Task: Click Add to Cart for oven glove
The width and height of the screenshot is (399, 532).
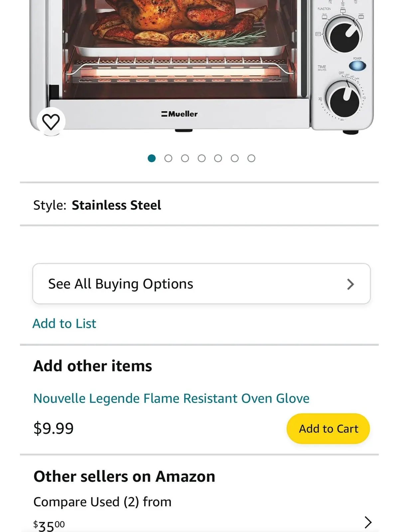Action: tap(328, 429)
